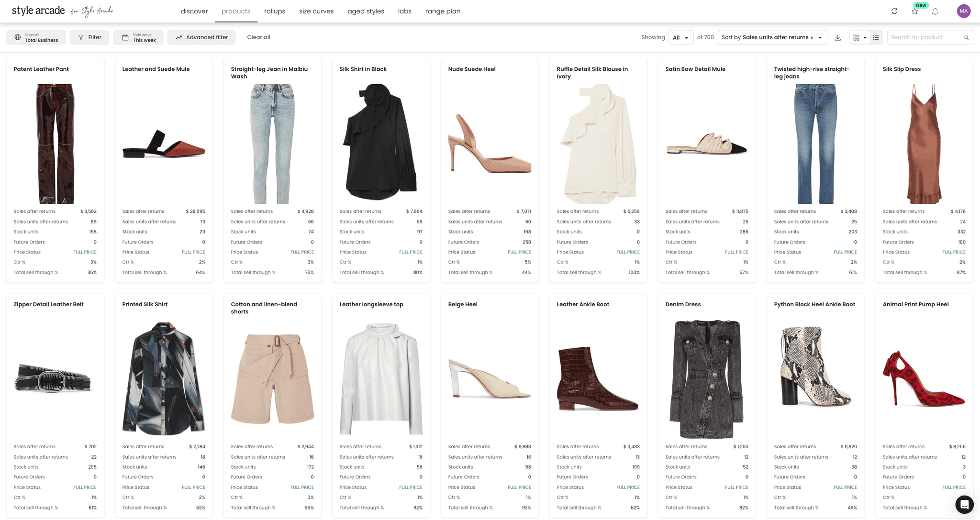Image resolution: width=980 pixels, height=520 pixels.
Task: Toggle sort direction on Sales units after returns
Action: click(812, 37)
